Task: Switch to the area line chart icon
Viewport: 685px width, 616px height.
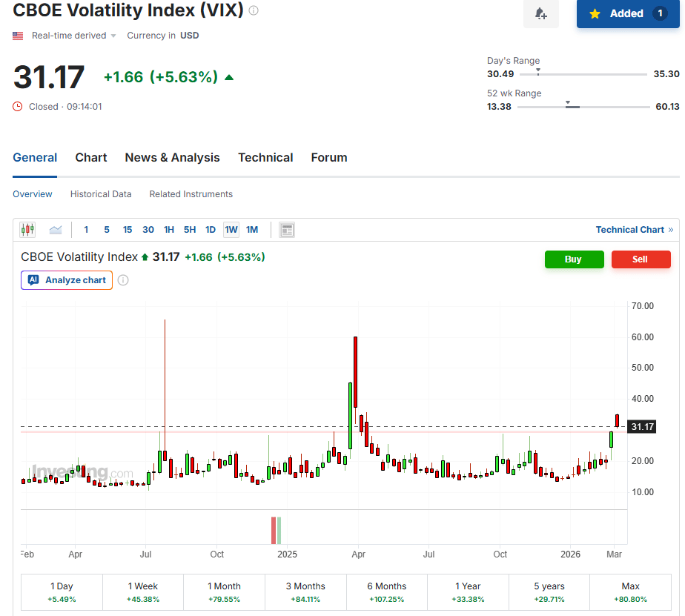Action: [56, 229]
